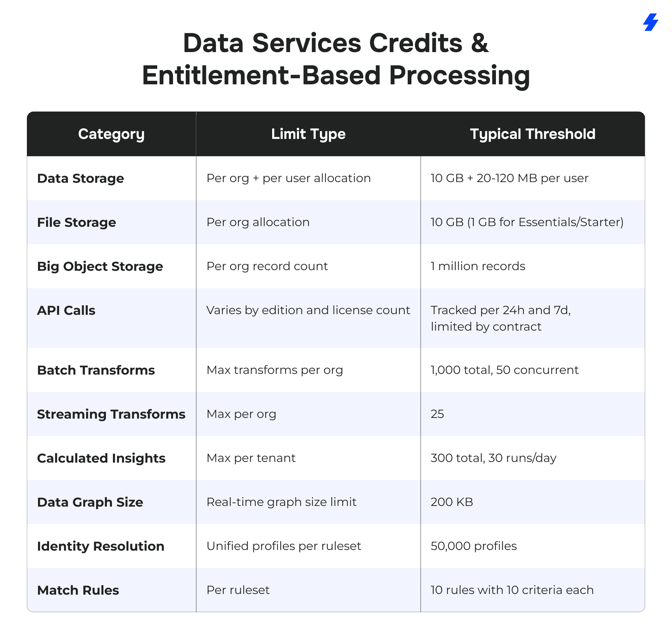672x639 pixels.
Task: Select the Data Graph Size label
Action: (90, 502)
